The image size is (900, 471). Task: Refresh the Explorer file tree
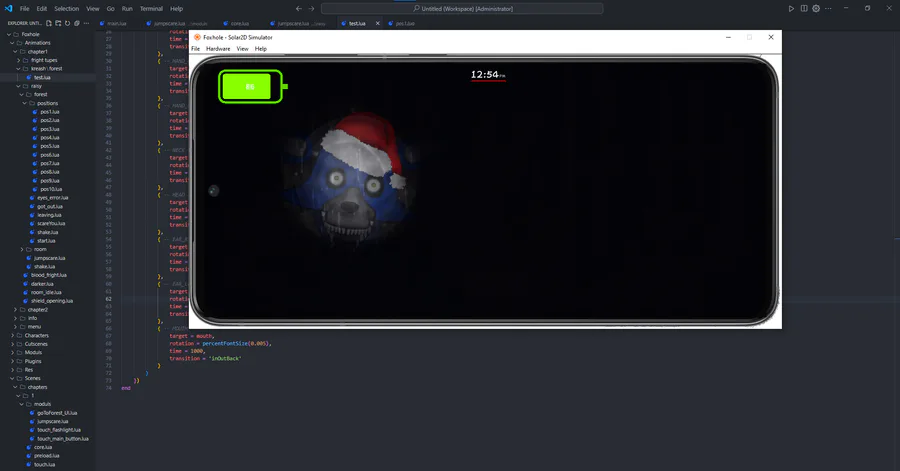67,24
